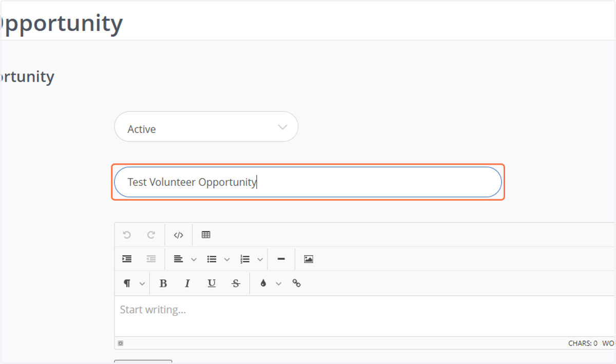Viewport: 616px width, 364px height.
Task: Toggle bold formatting
Action: pos(163,283)
